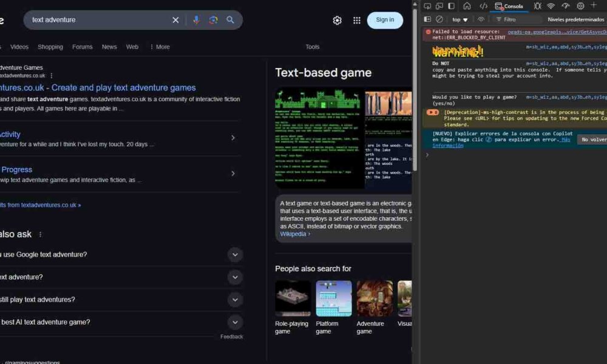Open the Elements tool in DevTools
The width and height of the screenshot is (607, 364).
tap(483, 6)
